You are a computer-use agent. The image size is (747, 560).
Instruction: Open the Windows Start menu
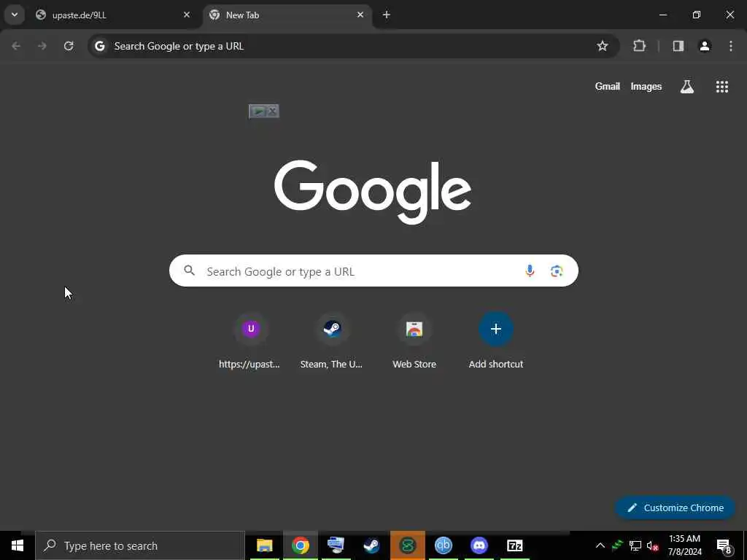[x=18, y=545]
